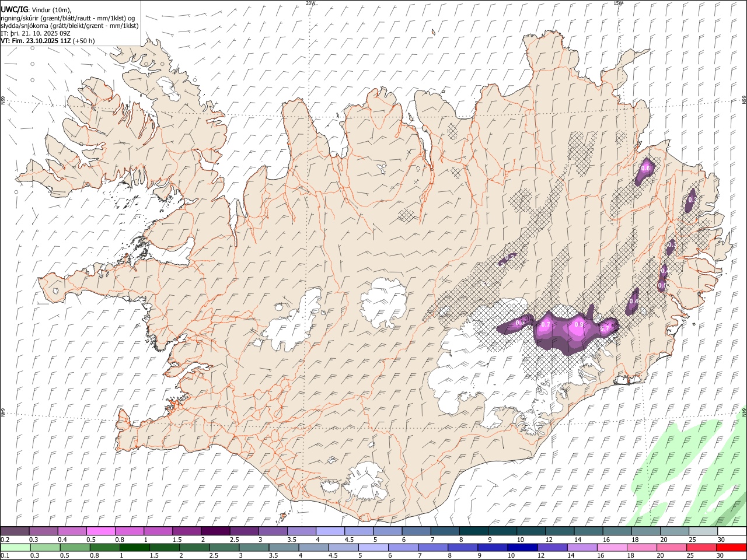Select the bright red 30 swatch in bottom legend
The width and height of the screenshot is (747, 560).
pos(731,547)
